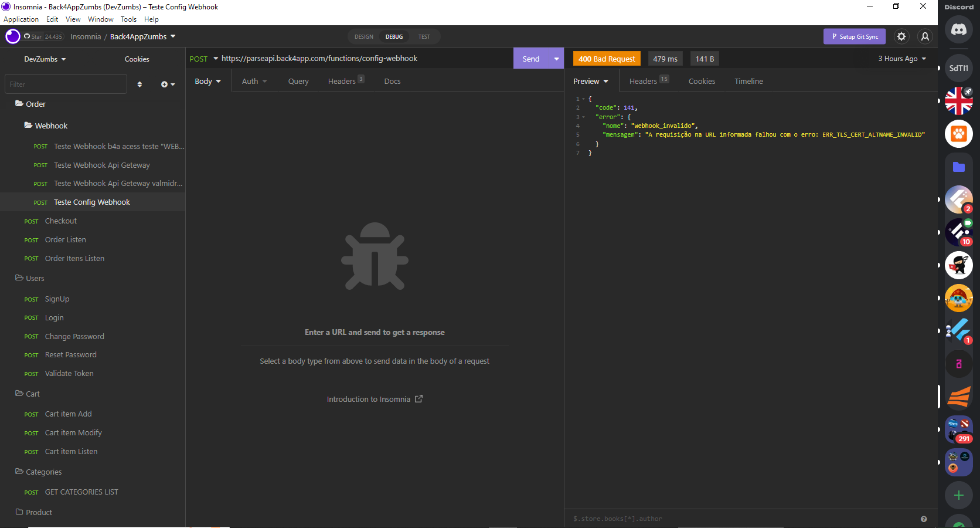This screenshot has height=528, width=980.
Task: Click the Send button
Action: coord(530,59)
